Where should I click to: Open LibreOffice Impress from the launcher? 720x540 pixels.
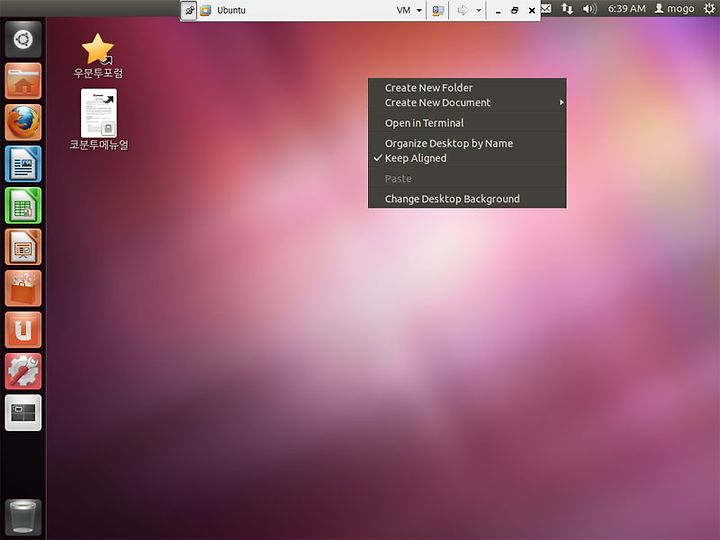23,247
